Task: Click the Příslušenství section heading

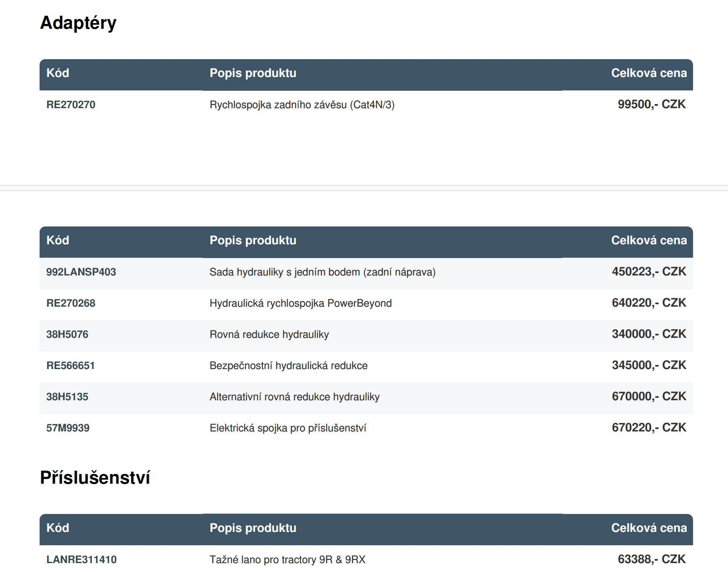Action: click(95, 478)
